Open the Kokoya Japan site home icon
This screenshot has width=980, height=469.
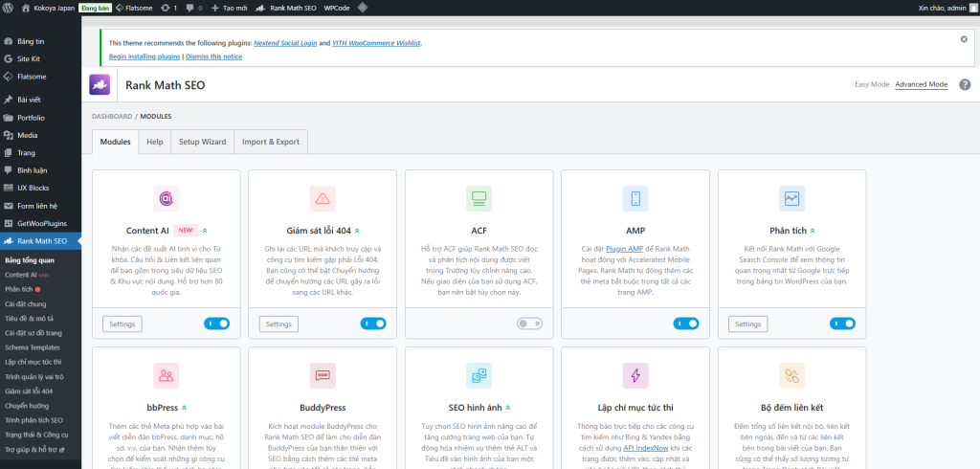(x=26, y=8)
